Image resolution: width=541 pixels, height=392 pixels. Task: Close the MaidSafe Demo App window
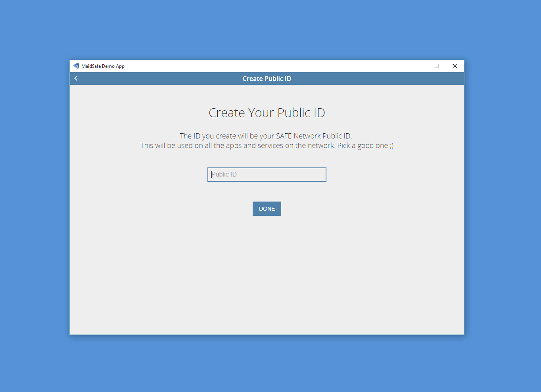click(x=455, y=66)
